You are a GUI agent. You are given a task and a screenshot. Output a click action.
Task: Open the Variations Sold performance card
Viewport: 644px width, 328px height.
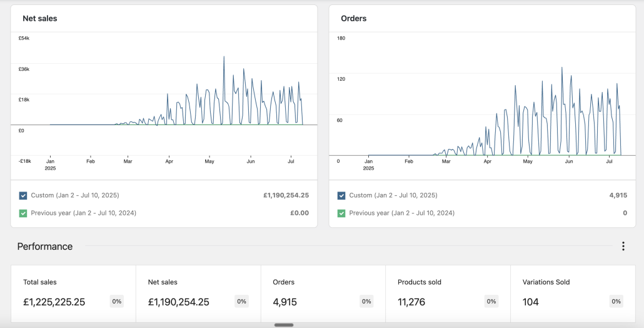[x=573, y=294]
